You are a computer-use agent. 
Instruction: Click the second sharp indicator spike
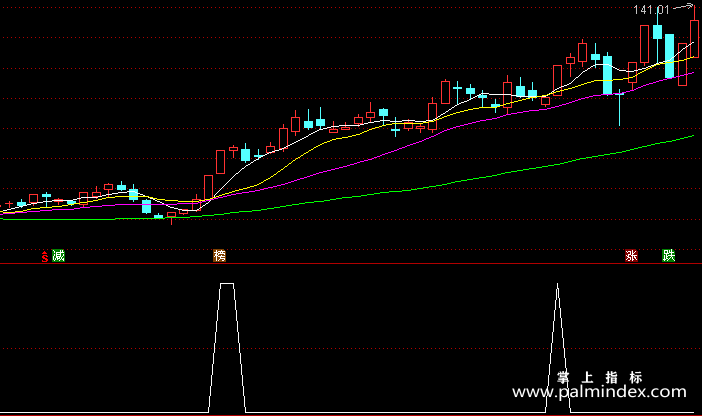(x=557, y=347)
